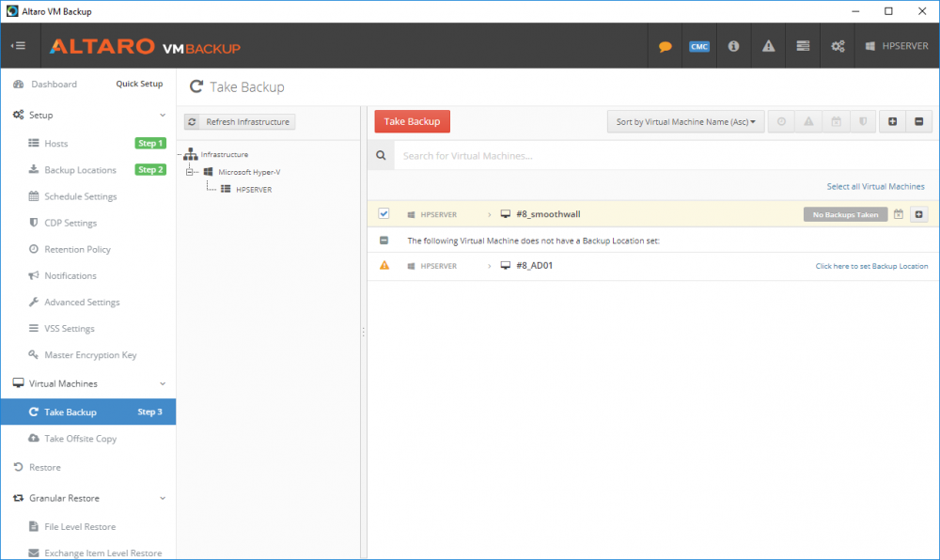This screenshot has height=560, width=940.
Task: Click Refresh Infrastructure button
Action: (x=240, y=121)
